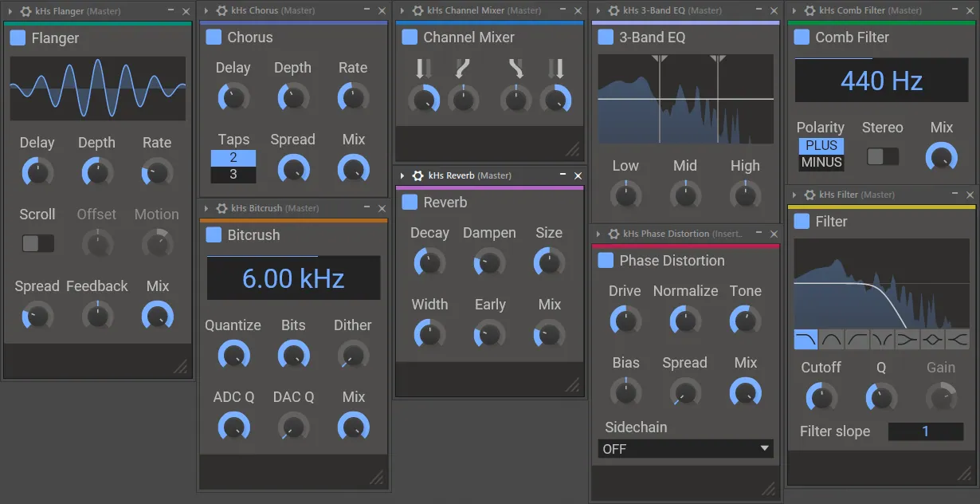The width and height of the screenshot is (980, 504).
Task: Select the low-pass filter type icon
Action: point(806,341)
